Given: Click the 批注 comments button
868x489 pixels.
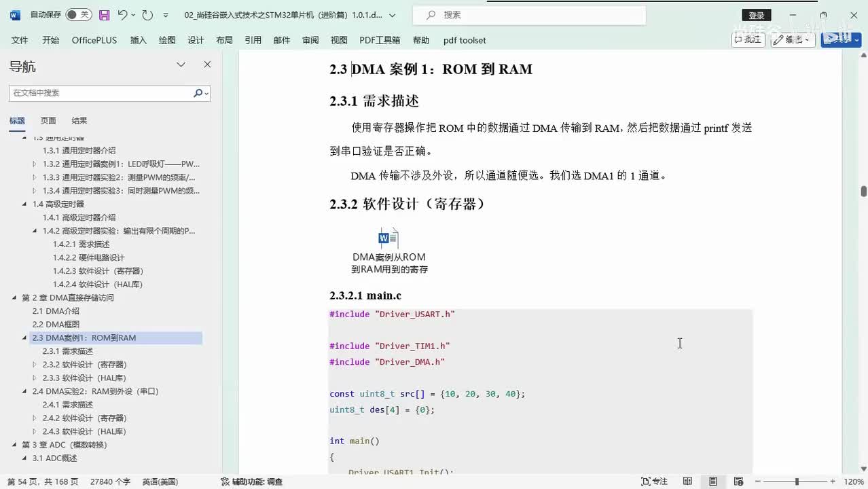Looking at the screenshot, I should point(748,39).
